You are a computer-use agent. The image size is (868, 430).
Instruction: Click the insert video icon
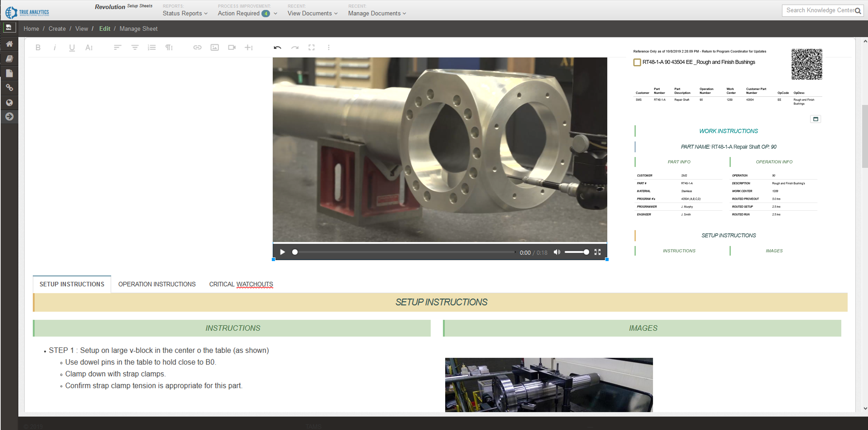[x=231, y=47]
